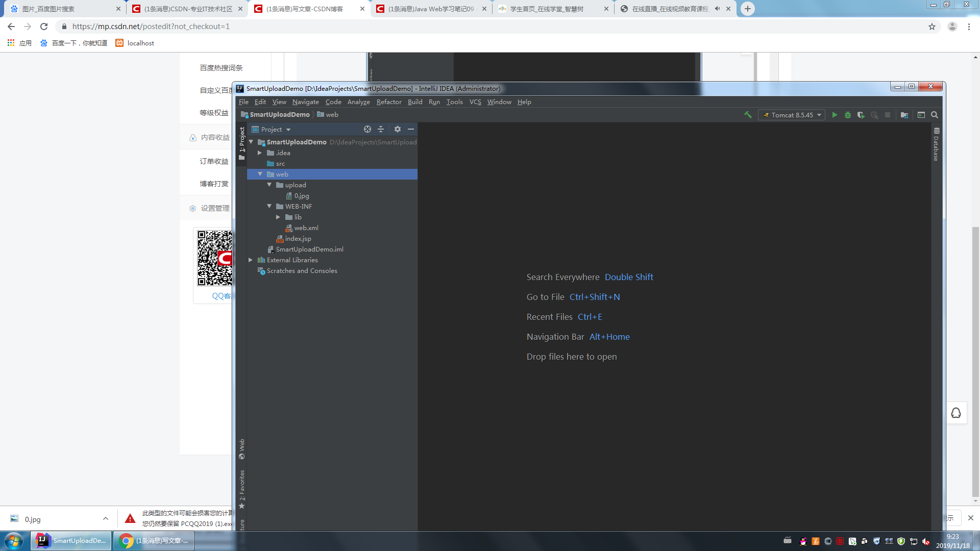Expand the lib folder under WEB-INF
This screenshot has height=551, width=980.
pyautogui.click(x=278, y=217)
